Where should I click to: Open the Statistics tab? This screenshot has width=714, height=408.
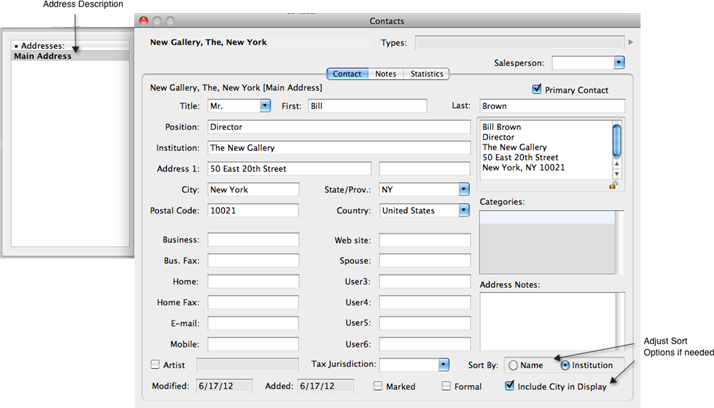426,74
